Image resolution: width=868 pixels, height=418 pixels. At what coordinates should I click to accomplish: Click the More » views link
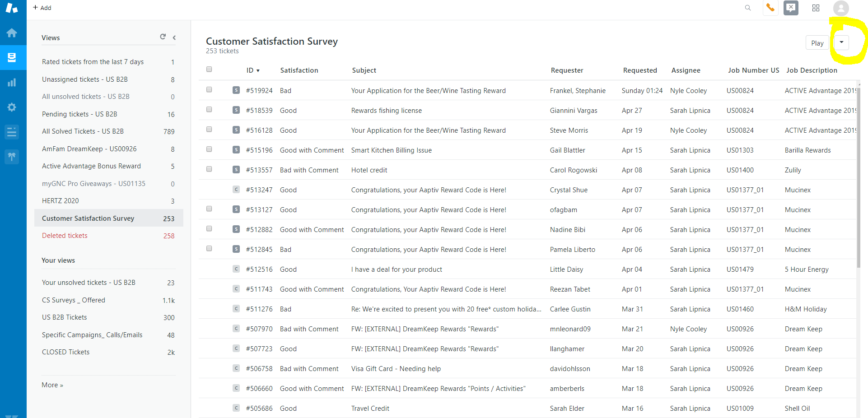pyautogui.click(x=52, y=385)
